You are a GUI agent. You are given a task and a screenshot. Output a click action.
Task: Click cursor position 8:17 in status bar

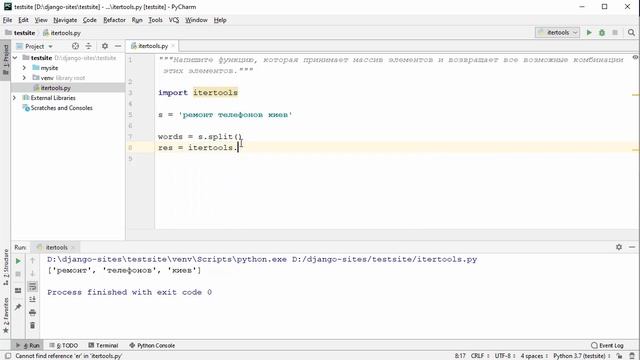pos(460,356)
